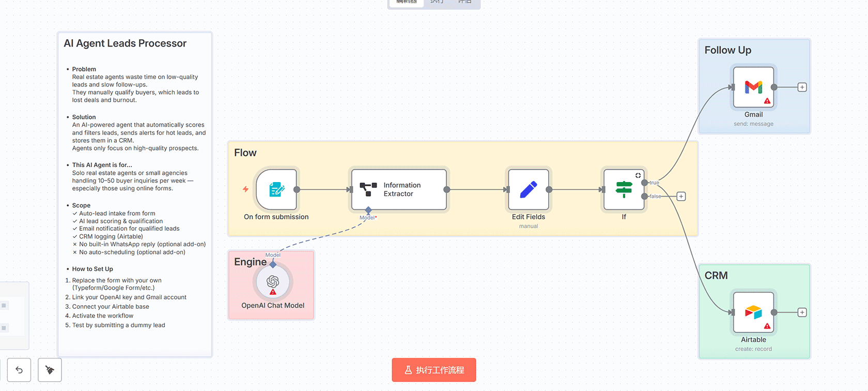Select the On form submission trigger node
The image size is (868, 391).
pyautogui.click(x=276, y=189)
